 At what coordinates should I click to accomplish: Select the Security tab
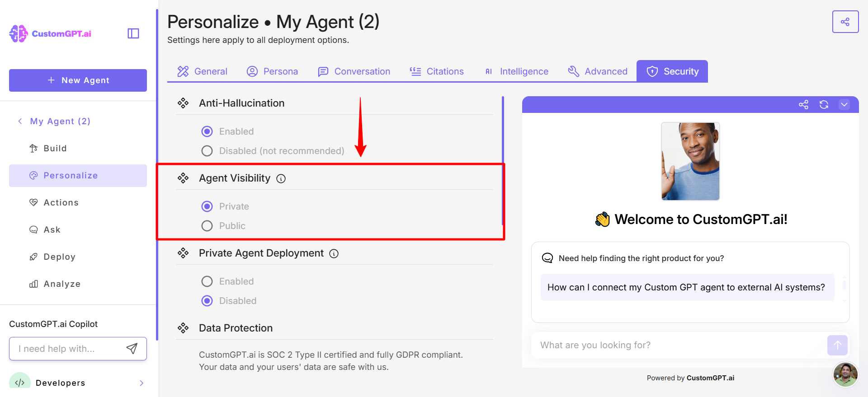pos(672,71)
